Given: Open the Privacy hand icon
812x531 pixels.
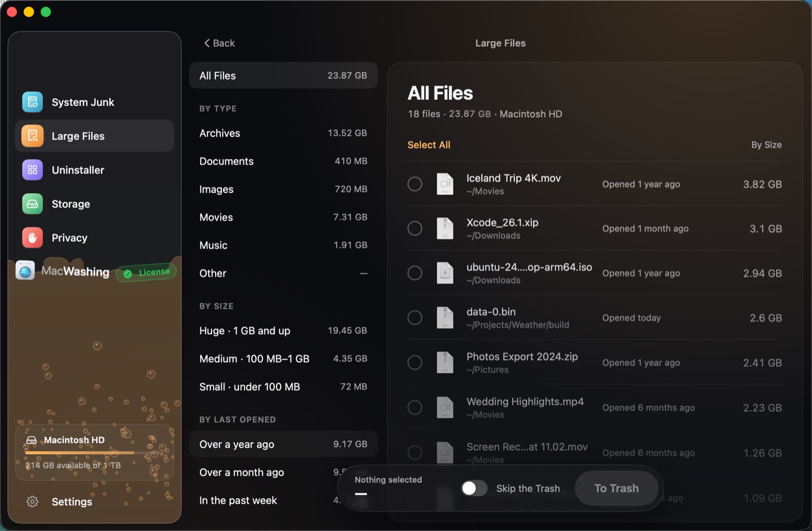Looking at the screenshot, I should click(x=32, y=238).
